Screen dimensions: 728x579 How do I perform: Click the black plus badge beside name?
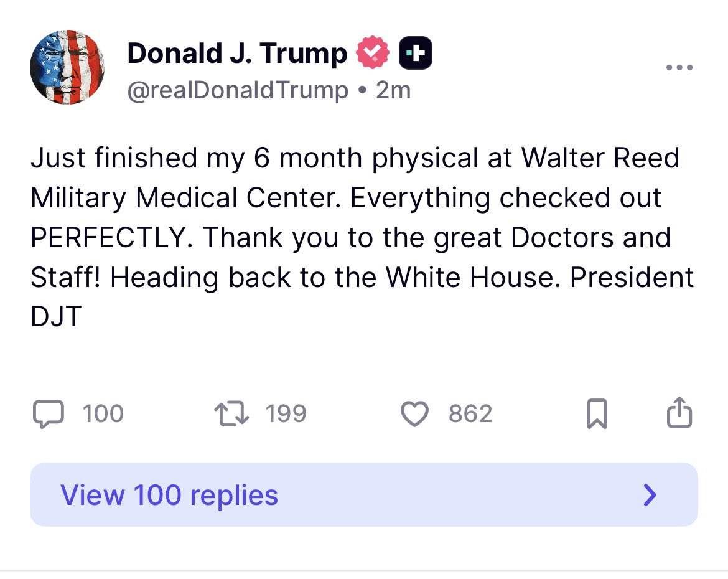[416, 53]
